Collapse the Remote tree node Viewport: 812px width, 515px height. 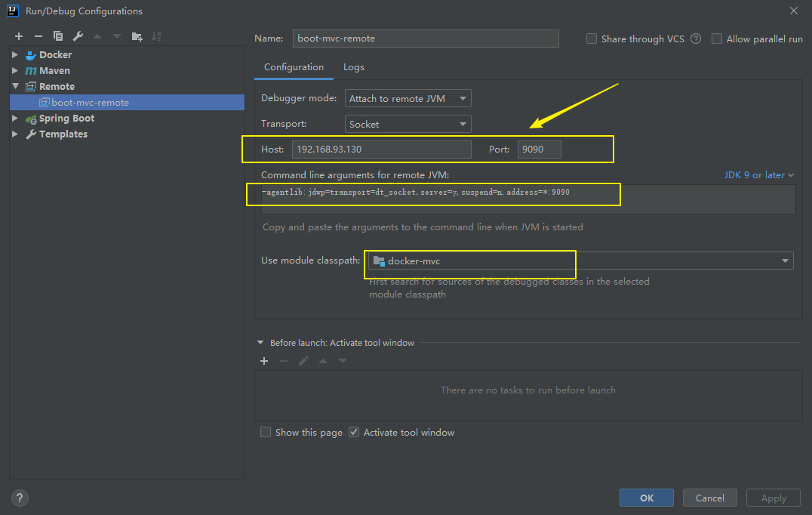click(15, 86)
